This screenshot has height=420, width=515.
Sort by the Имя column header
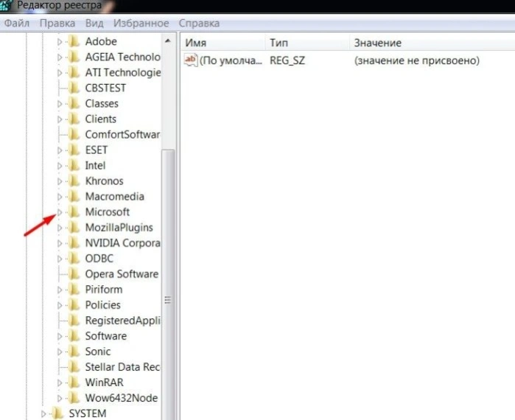(223, 43)
